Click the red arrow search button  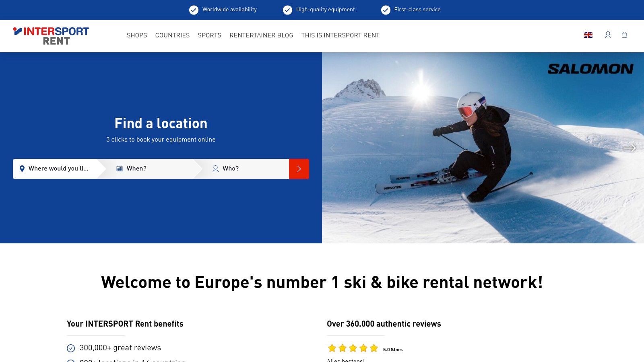[x=299, y=169]
